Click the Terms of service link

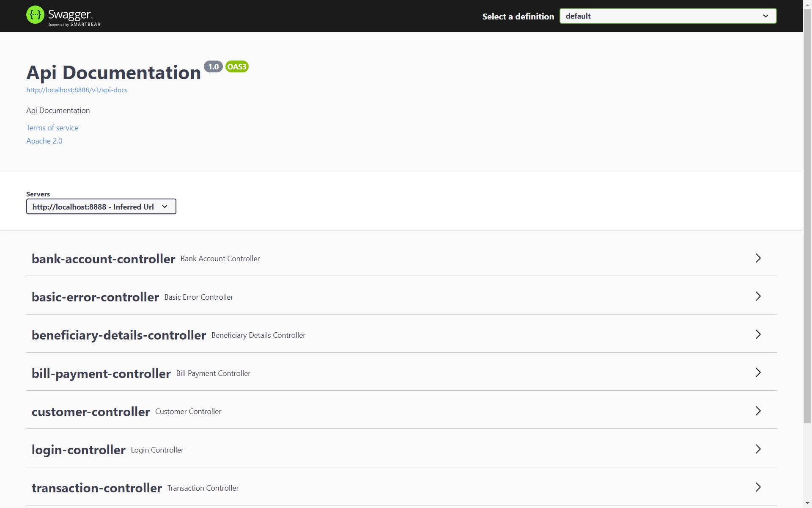[52, 127]
